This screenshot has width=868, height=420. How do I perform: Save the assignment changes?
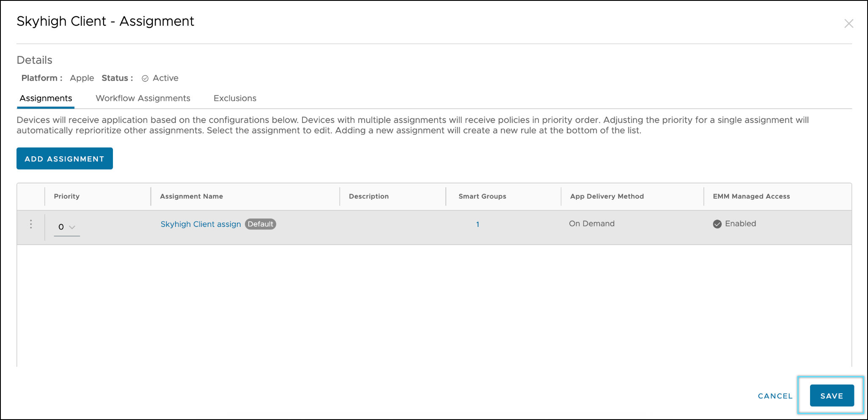pyautogui.click(x=832, y=395)
